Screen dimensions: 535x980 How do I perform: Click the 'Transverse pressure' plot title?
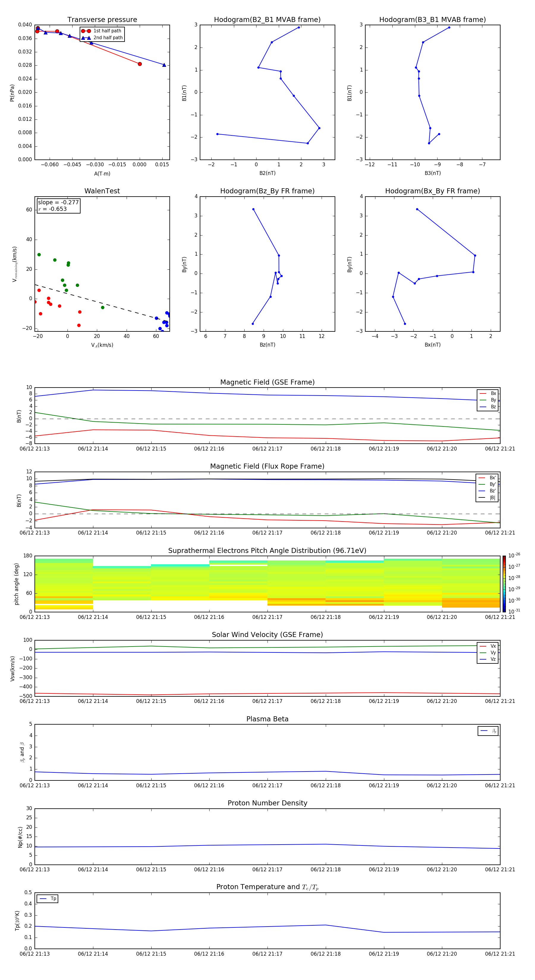(x=102, y=20)
